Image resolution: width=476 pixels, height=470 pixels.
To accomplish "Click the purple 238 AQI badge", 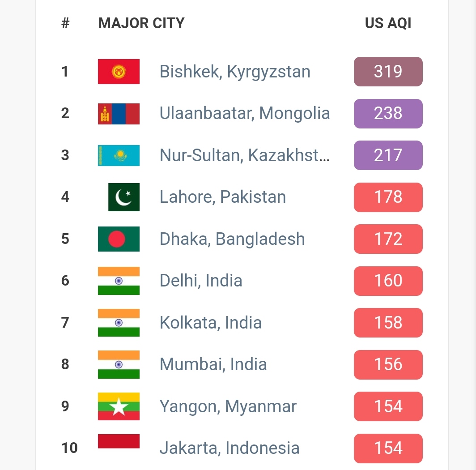I will coord(388,114).
